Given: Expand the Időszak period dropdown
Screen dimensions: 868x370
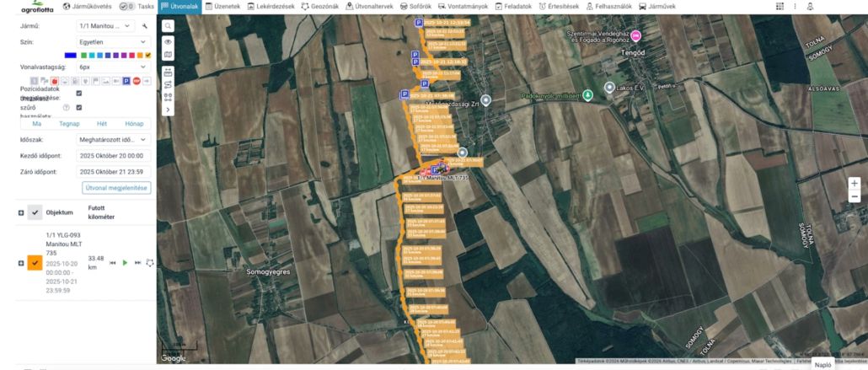Looking at the screenshot, I should click(x=113, y=139).
